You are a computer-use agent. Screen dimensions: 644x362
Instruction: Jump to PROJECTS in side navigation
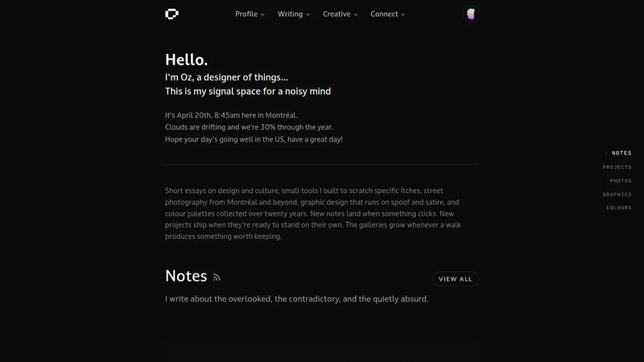617,167
